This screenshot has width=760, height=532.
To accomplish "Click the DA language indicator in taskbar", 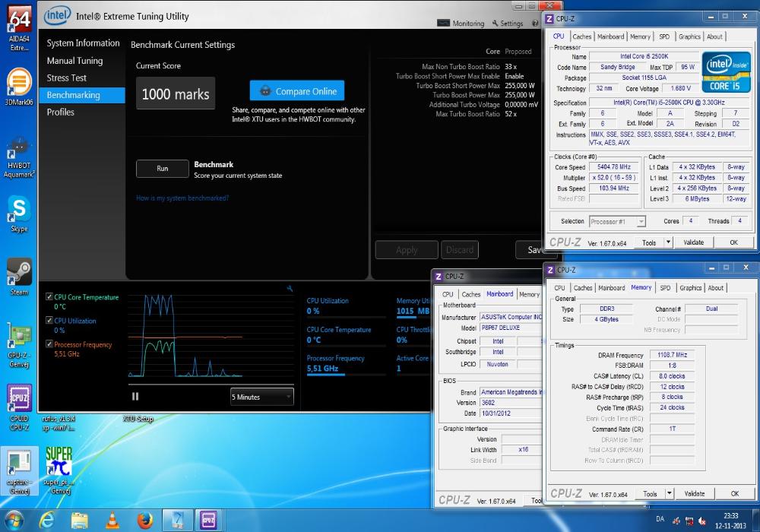I will (x=660, y=519).
